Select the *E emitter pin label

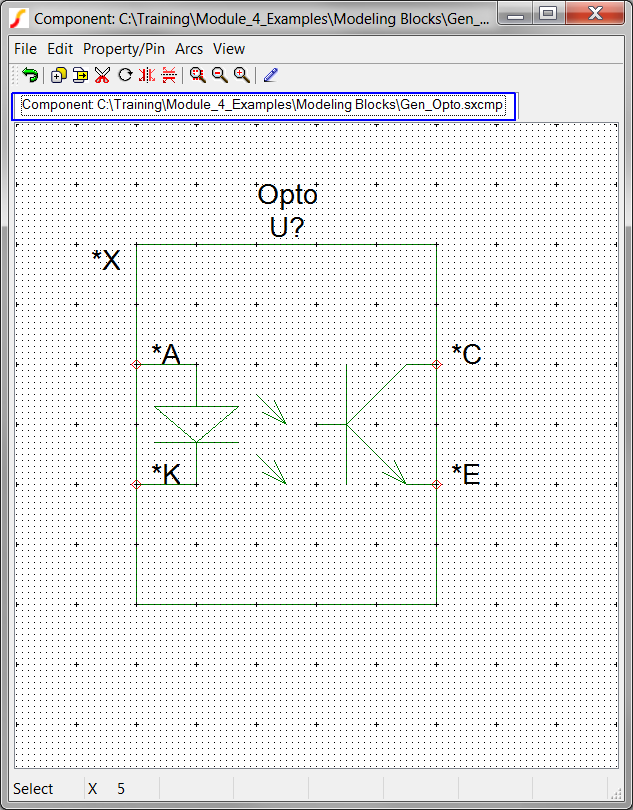[466, 474]
